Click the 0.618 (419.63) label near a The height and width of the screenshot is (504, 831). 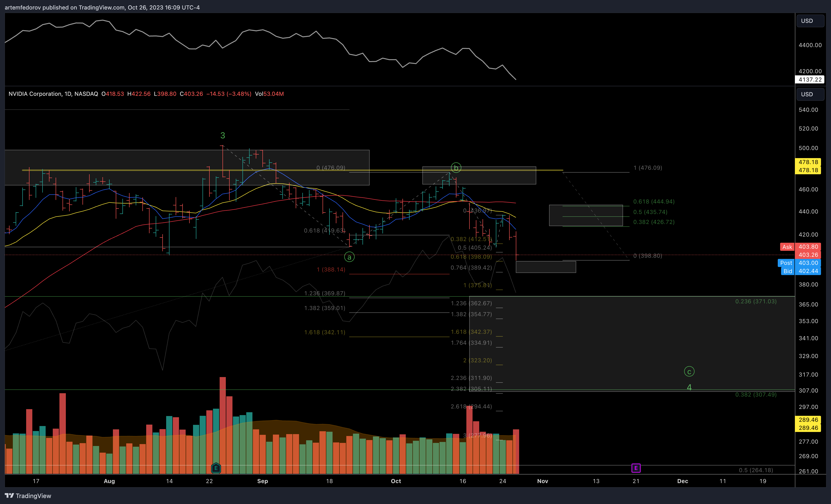(x=324, y=230)
